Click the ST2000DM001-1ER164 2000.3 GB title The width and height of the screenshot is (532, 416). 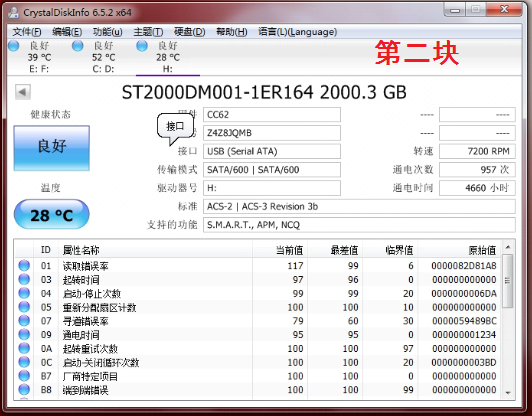264,92
